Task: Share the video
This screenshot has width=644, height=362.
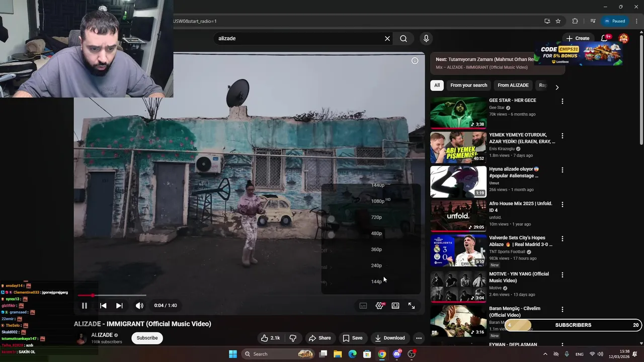Action: [x=320, y=338]
